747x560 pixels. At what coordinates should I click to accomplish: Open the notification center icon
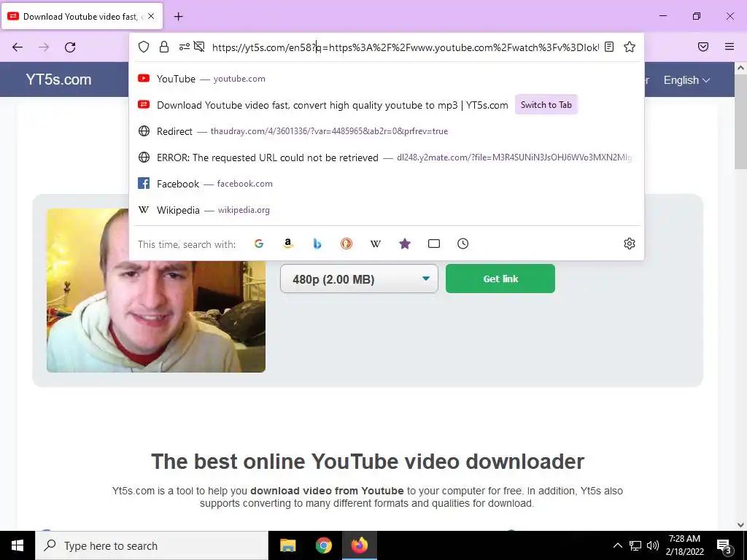coord(724,545)
